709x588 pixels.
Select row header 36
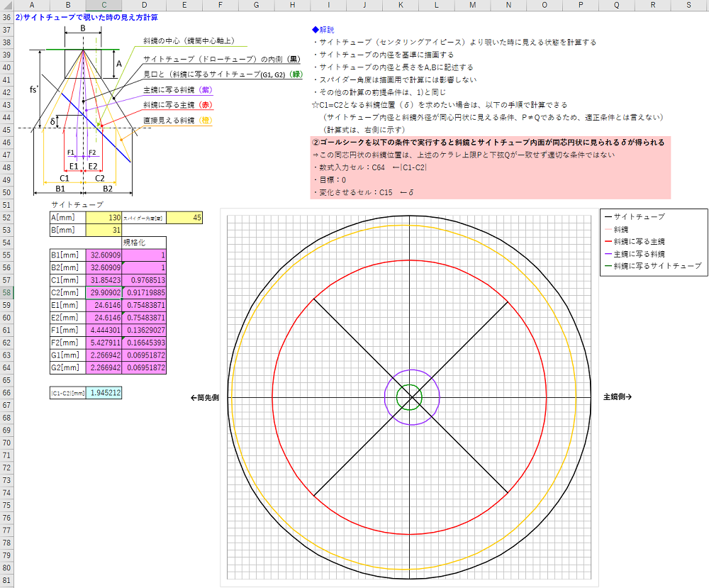pos(7,17)
